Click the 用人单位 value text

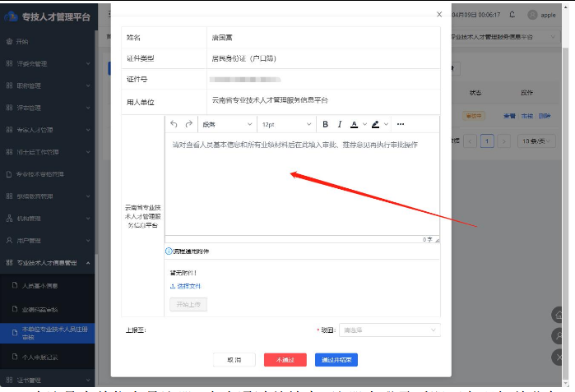(x=270, y=100)
